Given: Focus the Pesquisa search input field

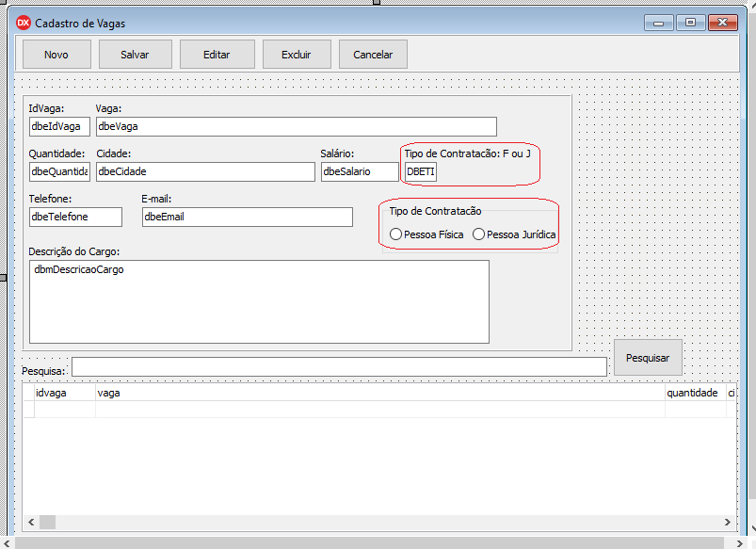Looking at the screenshot, I should [x=339, y=366].
